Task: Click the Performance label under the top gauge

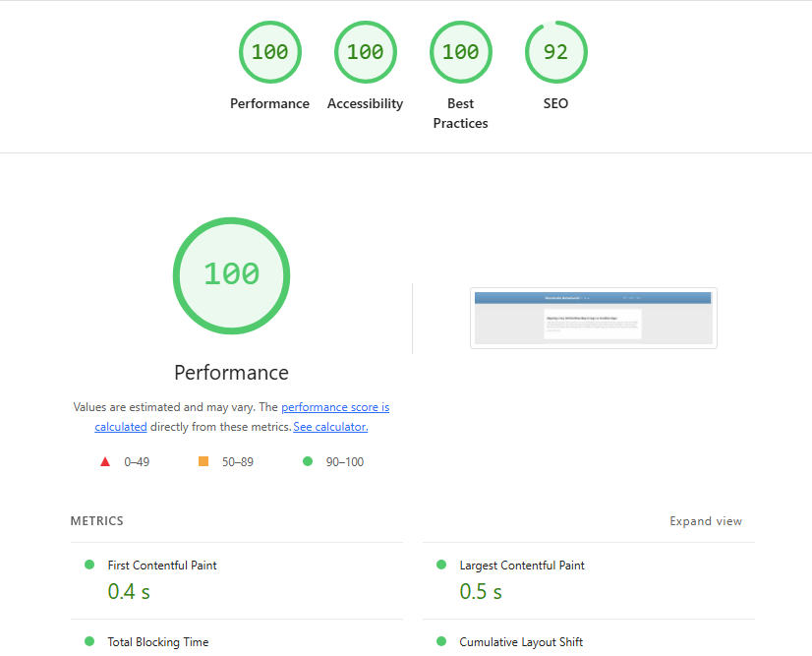Action: pos(269,103)
